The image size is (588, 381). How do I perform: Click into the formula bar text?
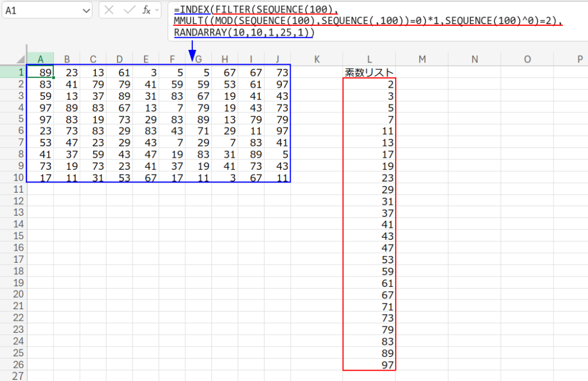(367, 21)
